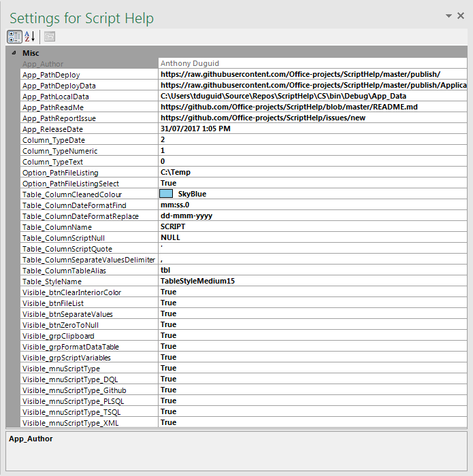Toggle Visible_grpClipboard True value
473x476 pixels.
coord(312,335)
